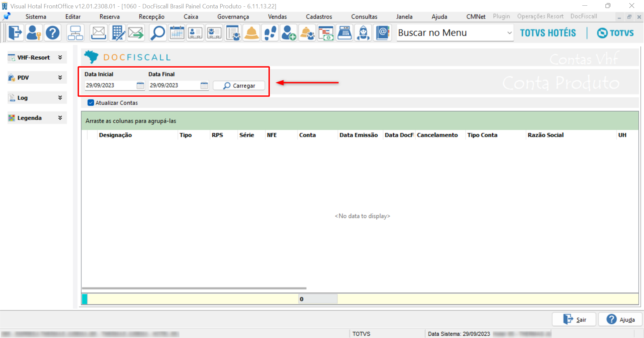Open the list with people icon
The height and width of the screenshot is (338, 644).
(233, 33)
